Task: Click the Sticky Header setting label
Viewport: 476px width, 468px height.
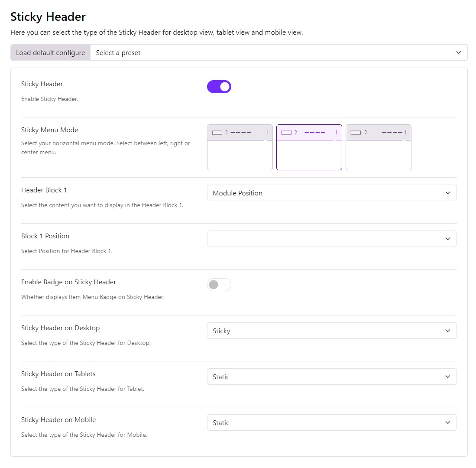Action: pos(42,84)
